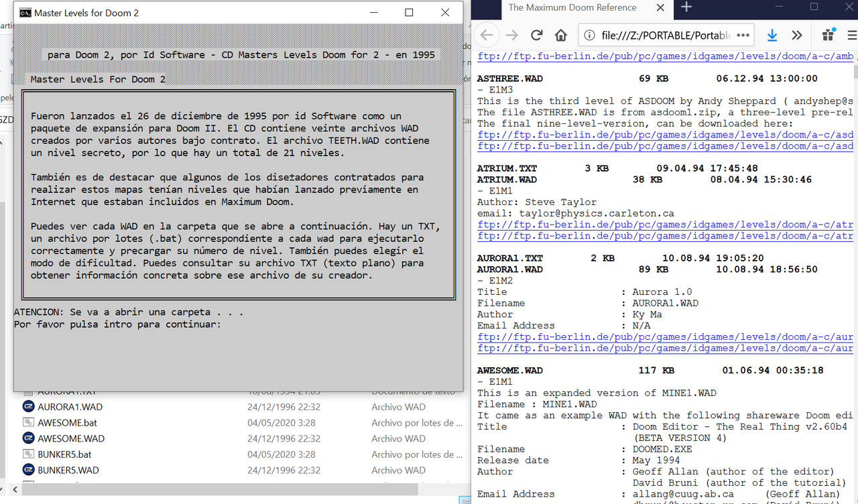The image size is (858, 504).
Task: Click the AWESOME.WAD file icon in Explorer
Action: (x=28, y=438)
